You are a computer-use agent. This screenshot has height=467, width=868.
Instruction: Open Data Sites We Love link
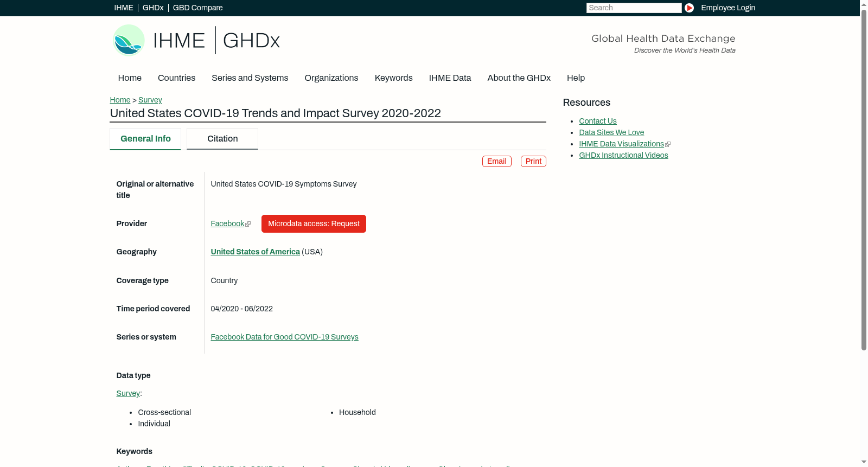pos(611,132)
